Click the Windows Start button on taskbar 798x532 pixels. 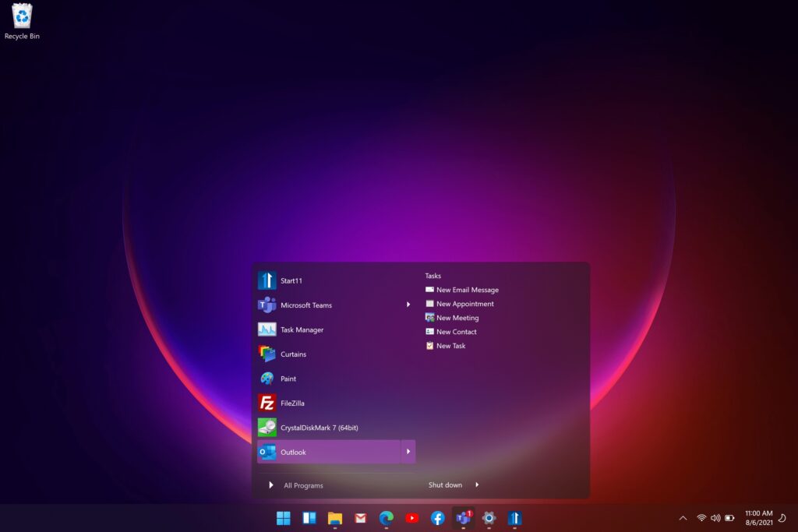tap(284, 518)
